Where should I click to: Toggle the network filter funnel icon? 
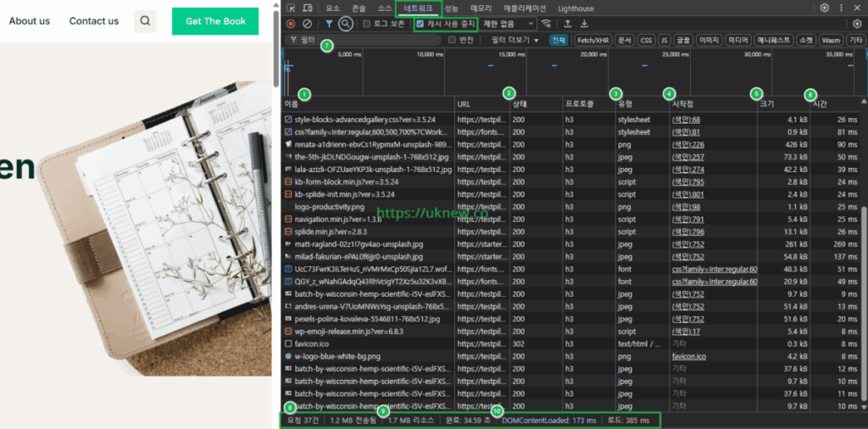coord(329,24)
